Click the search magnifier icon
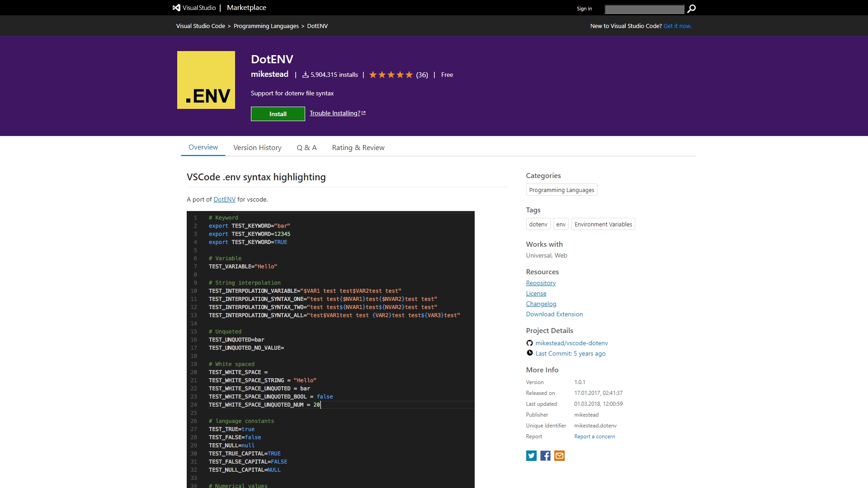The height and width of the screenshot is (488, 868). 691,9
